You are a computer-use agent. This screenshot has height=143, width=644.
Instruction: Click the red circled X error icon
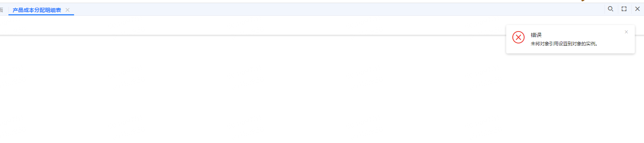coord(519,37)
